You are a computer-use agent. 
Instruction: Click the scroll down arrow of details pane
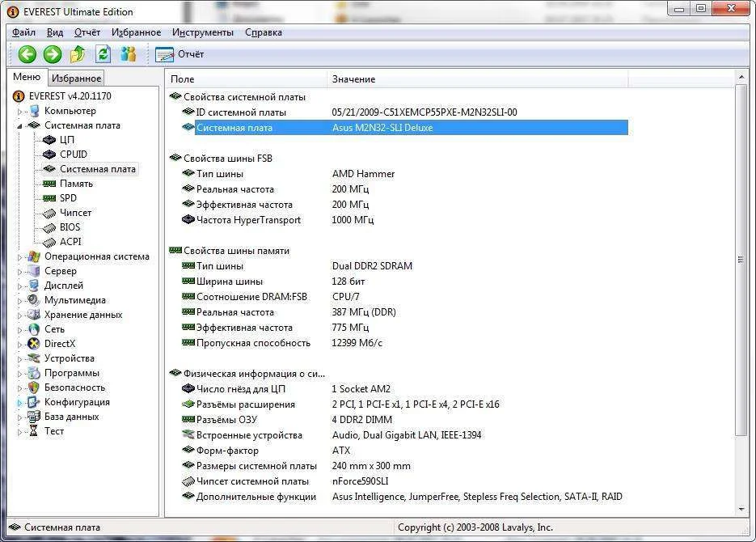coord(741,509)
